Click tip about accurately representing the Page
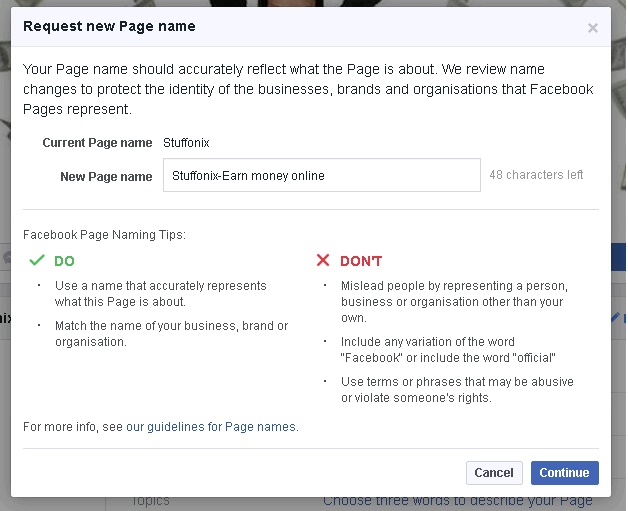This screenshot has width=628, height=511. tap(161, 294)
